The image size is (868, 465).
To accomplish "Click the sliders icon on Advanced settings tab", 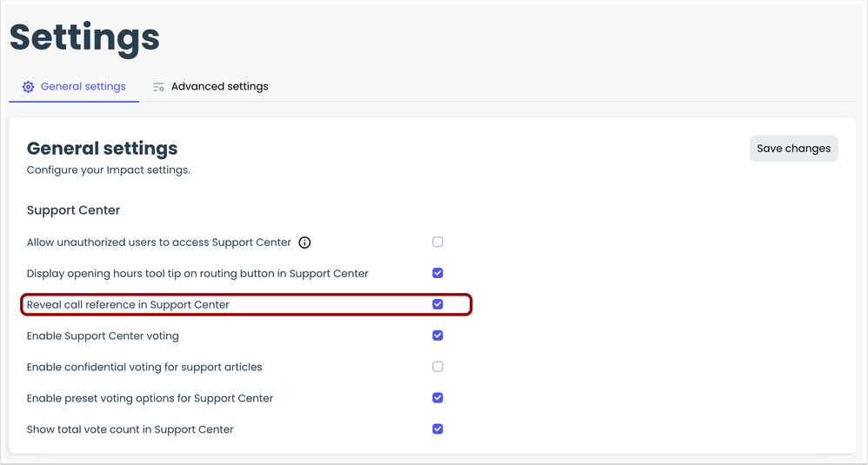I will 159,87.
